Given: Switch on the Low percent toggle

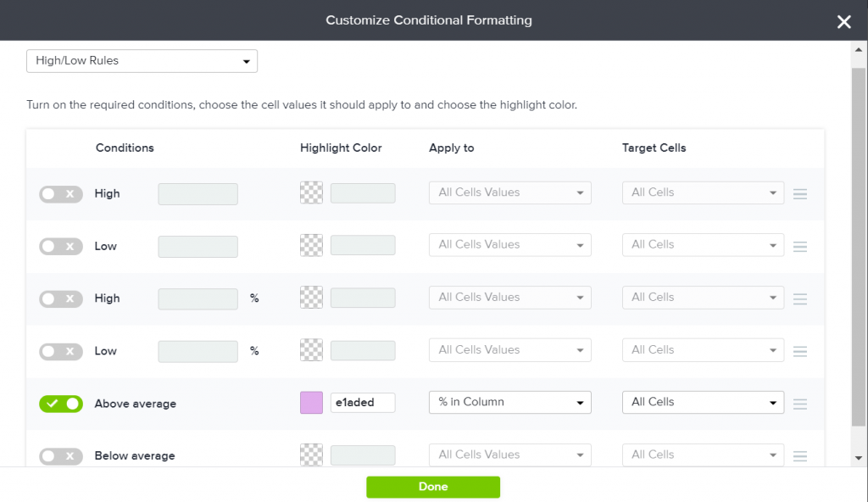Looking at the screenshot, I should (x=61, y=351).
